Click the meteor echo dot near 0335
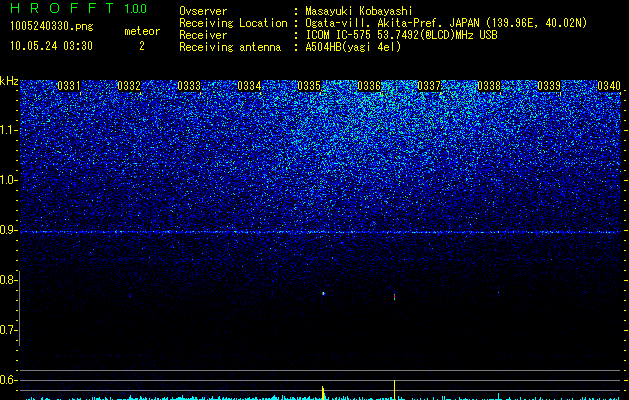629x400 pixels. point(323,294)
